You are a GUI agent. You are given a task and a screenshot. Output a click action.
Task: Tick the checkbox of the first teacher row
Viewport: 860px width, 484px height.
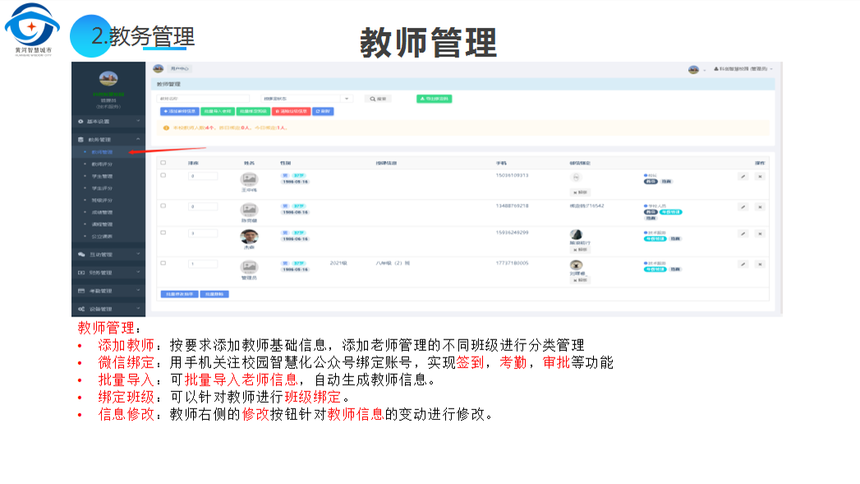point(163,176)
